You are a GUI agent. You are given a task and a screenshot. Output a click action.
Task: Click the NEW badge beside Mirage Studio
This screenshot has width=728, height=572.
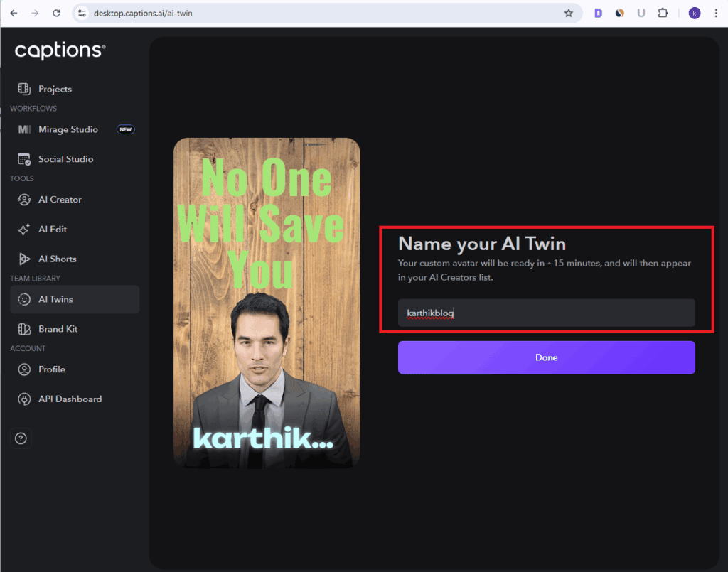pyautogui.click(x=125, y=129)
